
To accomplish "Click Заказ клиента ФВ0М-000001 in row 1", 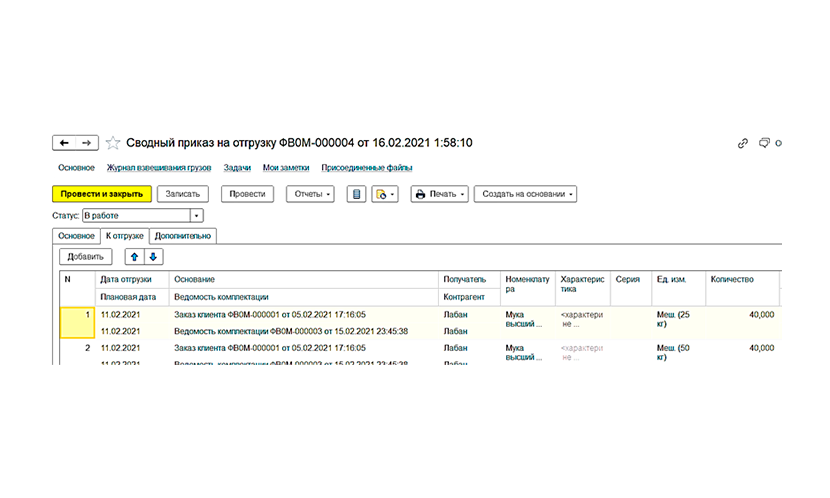I will coord(270,315).
